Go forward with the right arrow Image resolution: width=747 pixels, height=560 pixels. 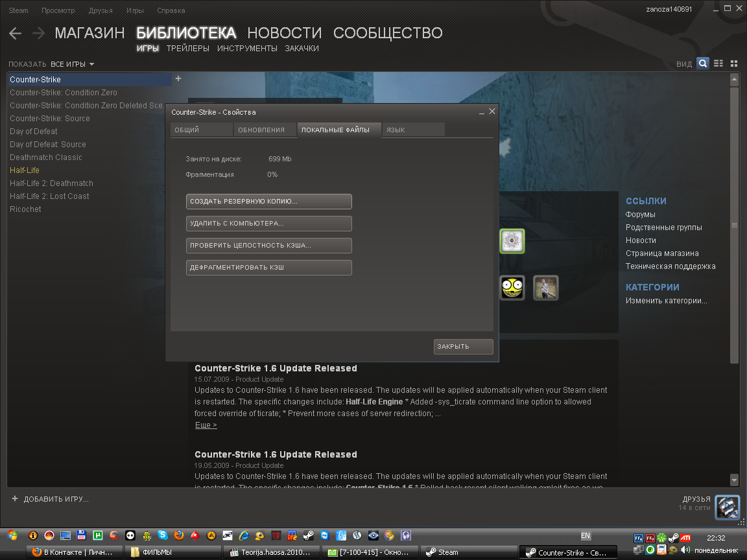pos(39,33)
